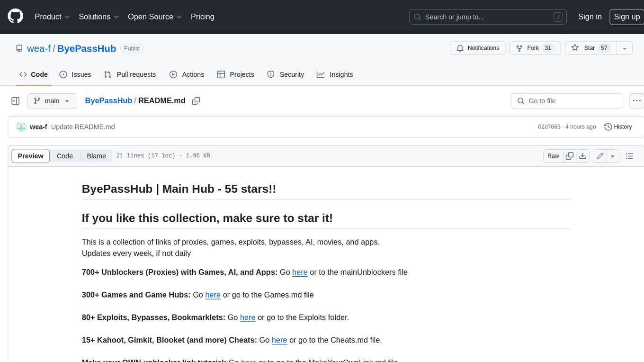Expand the Product menu
This screenshot has height=362, width=644.
(x=52, y=17)
